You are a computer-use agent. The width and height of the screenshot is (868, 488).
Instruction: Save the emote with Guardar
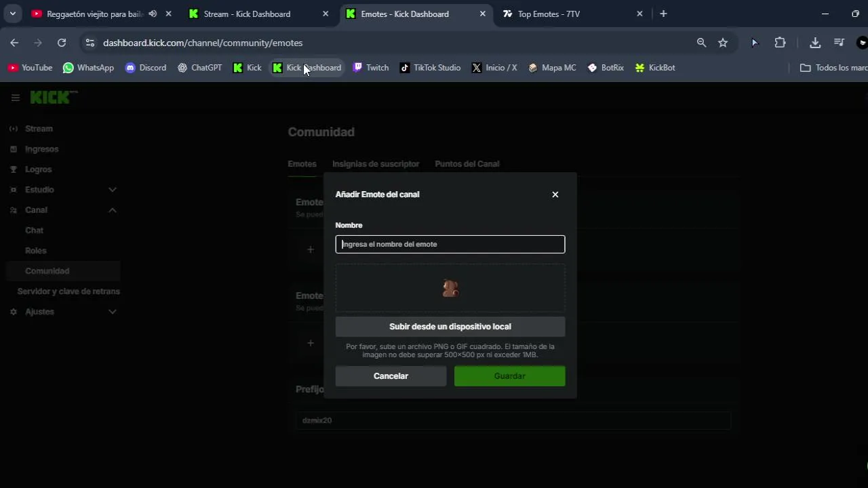[509, 376]
